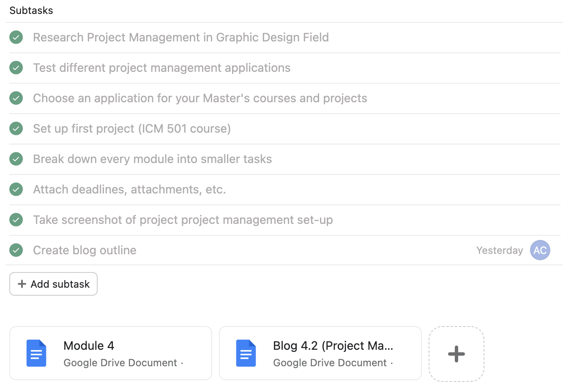Select the Create blog outline subtask title
Image resolution: width=563 pixels, height=392 pixels.
(x=84, y=250)
